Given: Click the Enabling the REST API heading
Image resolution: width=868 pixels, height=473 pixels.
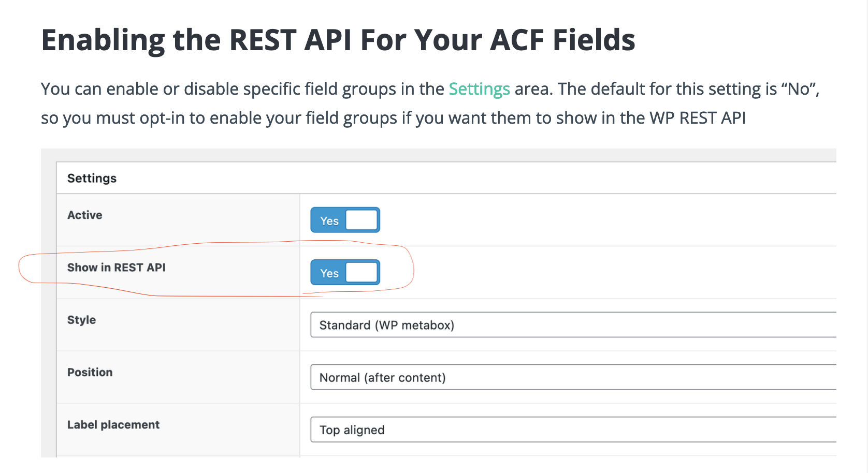Looking at the screenshot, I should pyautogui.click(x=338, y=40).
